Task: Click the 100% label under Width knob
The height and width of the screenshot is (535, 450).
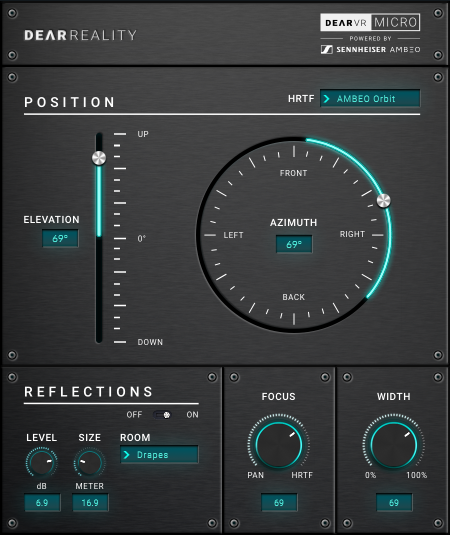Action: click(x=417, y=475)
